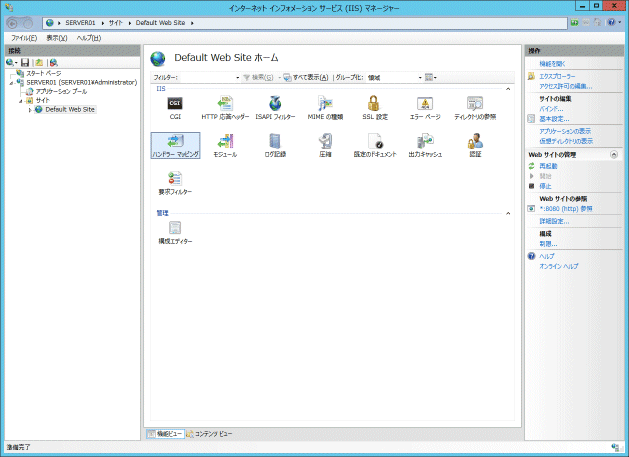Click すべて表示(A) in filter bar
This screenshot has height=457, width=629.
coord(306,77)
